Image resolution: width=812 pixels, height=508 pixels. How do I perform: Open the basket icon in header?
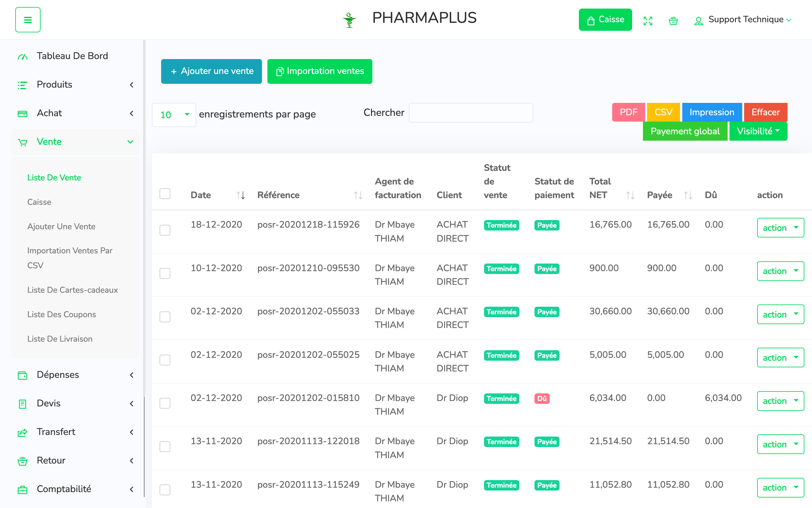tap(673, 21)
